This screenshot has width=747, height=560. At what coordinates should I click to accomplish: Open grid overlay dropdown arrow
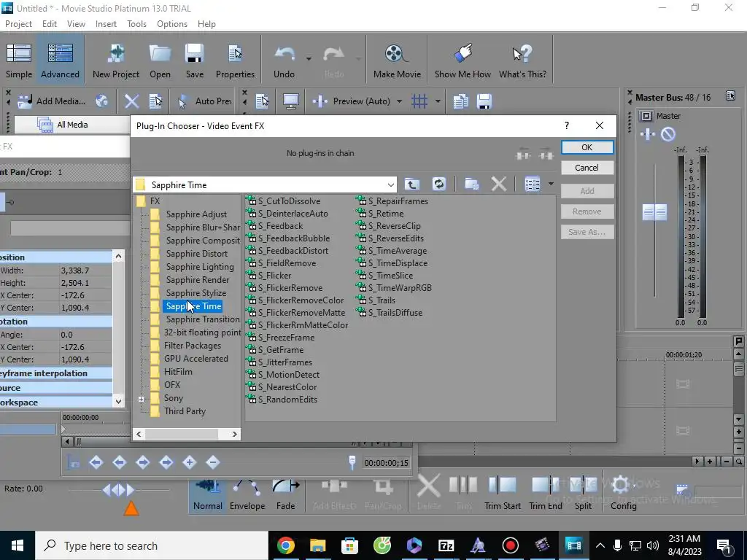tap(438, 101)
